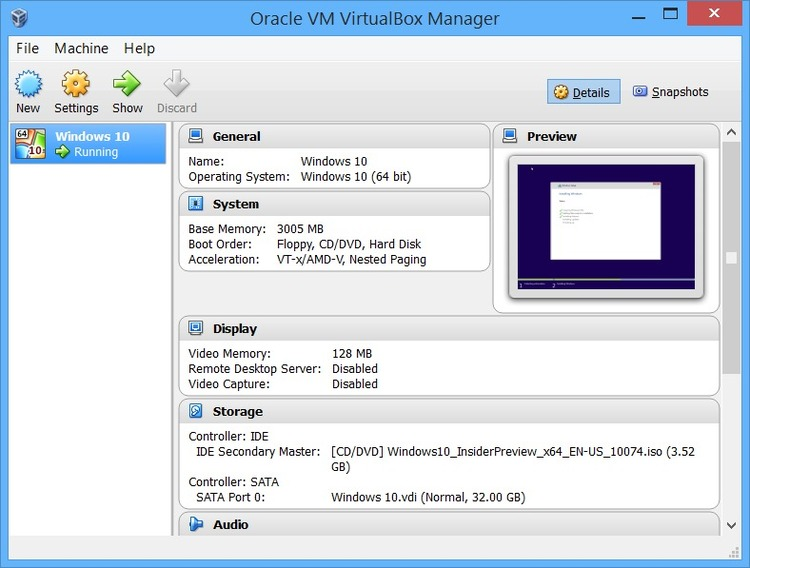Click the Discard toolbar label
Image resolution: width=787 pixels, height=579 pixels.
(x=177, y=108)
